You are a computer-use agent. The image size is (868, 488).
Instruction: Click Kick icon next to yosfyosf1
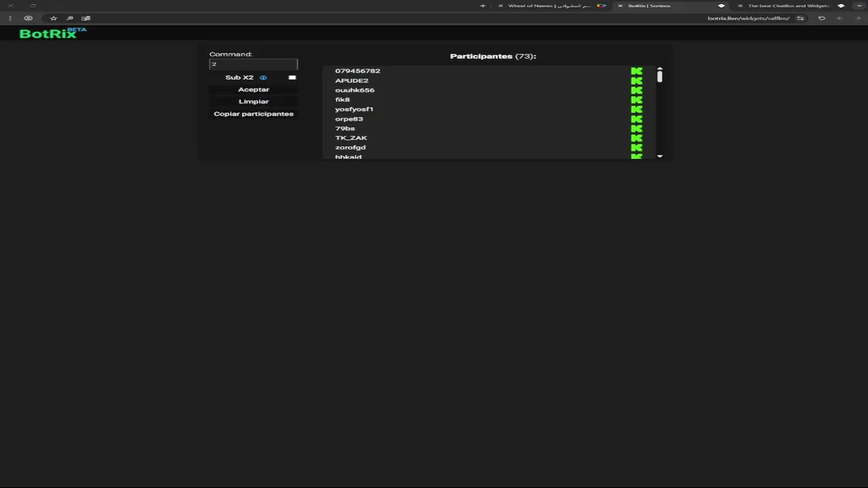(x=636, y=109)
